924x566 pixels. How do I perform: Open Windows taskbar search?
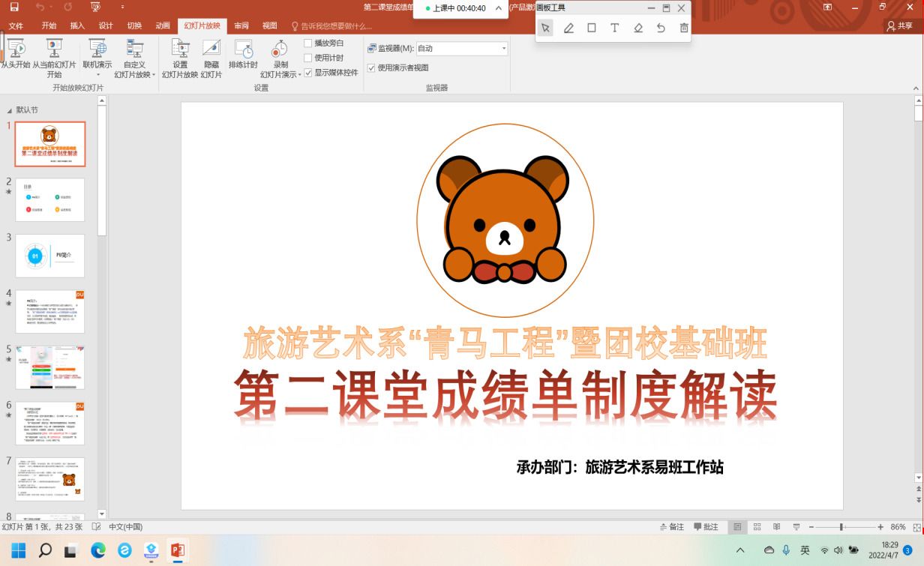point(45,551)
